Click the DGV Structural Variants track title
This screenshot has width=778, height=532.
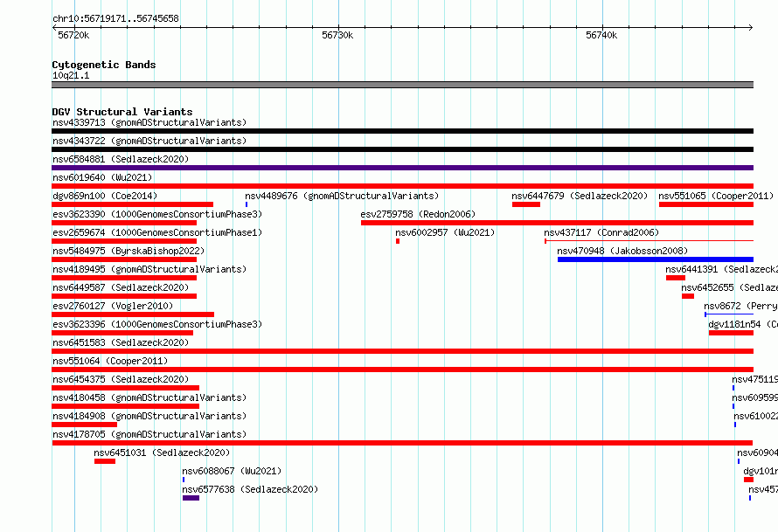tap(122, 112)
